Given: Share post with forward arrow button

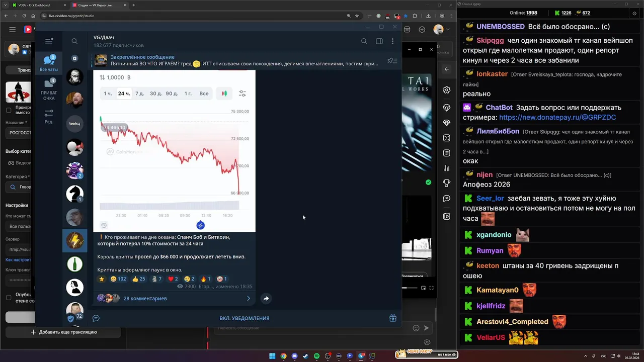Looking at the screenshot, I should click(266, 298).
